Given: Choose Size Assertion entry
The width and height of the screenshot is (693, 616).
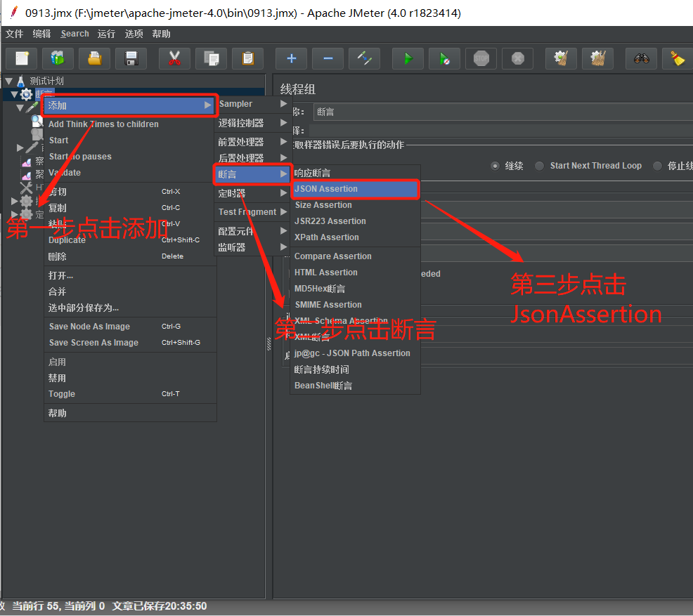Looking at the screenshot, I should [356, 205].
